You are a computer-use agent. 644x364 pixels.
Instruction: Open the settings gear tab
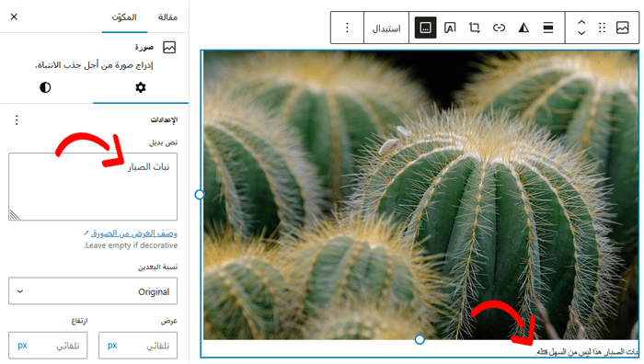pos(141,87)
